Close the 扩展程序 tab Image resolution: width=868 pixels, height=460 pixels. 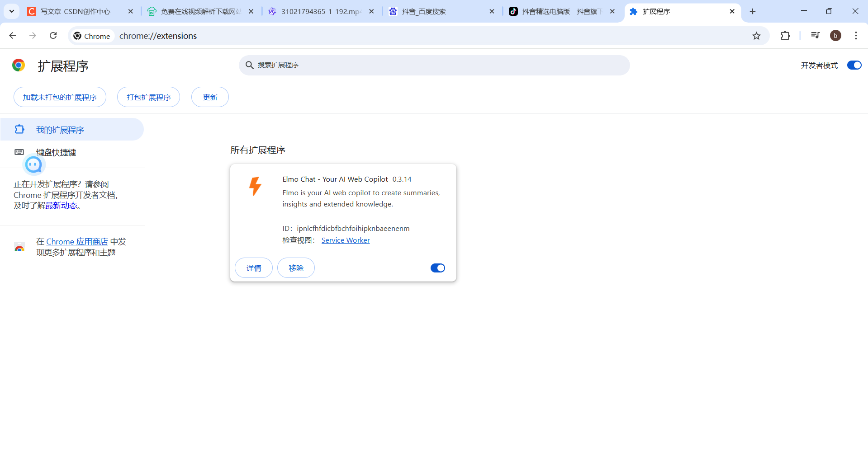(732, 11)
